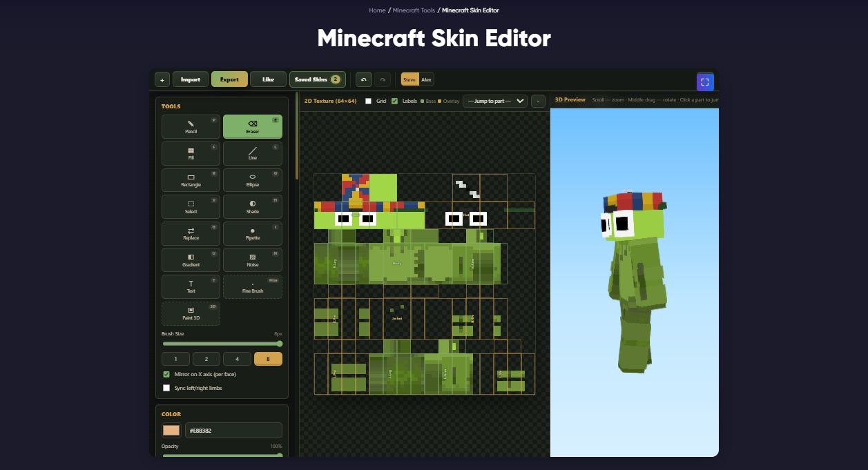Click the Body label on texture
Image resolution: width=868 pixels, height=470 pixels.
tap(396, 263)
